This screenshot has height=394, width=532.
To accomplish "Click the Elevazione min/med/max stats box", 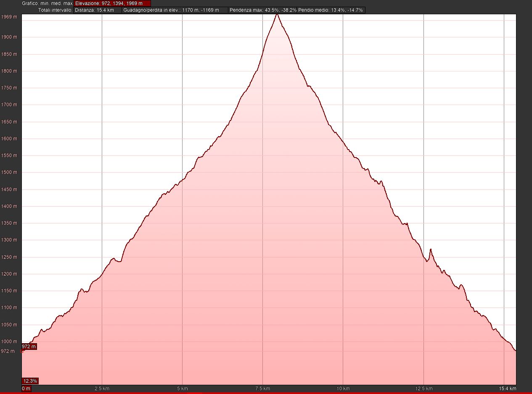I will click(x=112, y=3).
